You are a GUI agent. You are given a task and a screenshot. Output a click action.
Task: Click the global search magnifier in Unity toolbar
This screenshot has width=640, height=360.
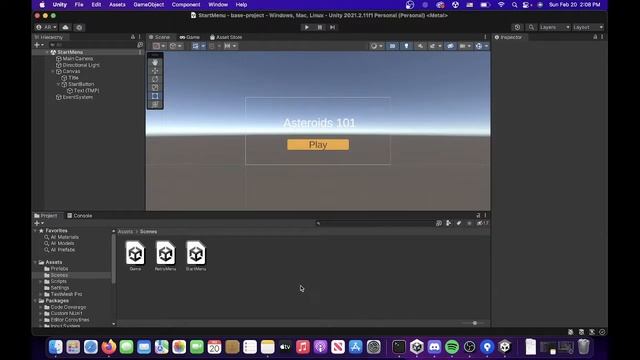[x=531, y=27]
